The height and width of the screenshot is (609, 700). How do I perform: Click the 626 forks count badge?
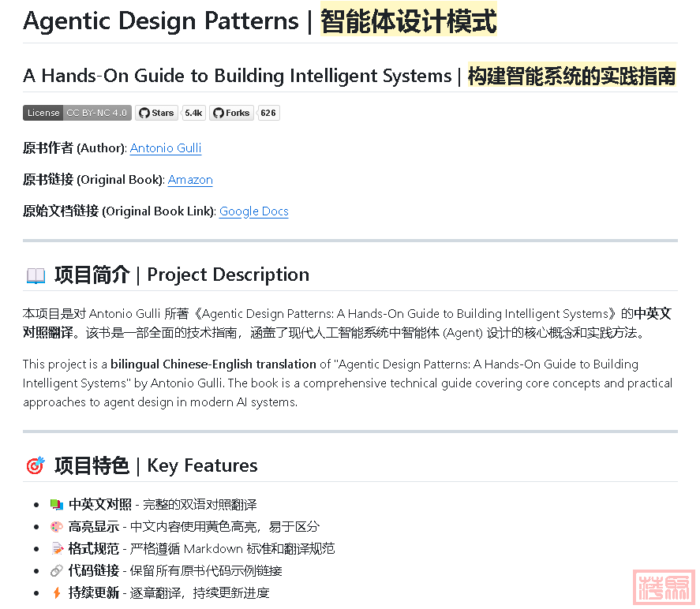click(268, 113)
